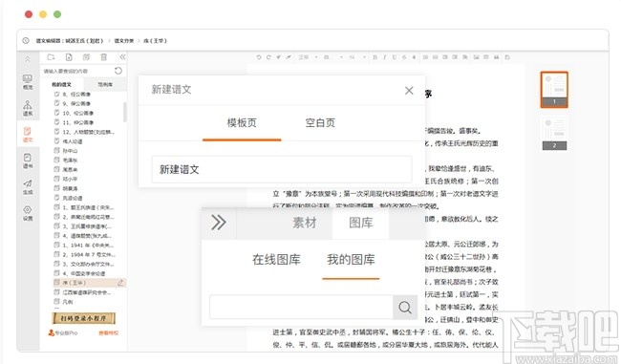The width and height of the screenshot is (621, 364).
Task: Open the font size dropdown
Action: coord(357,57)
